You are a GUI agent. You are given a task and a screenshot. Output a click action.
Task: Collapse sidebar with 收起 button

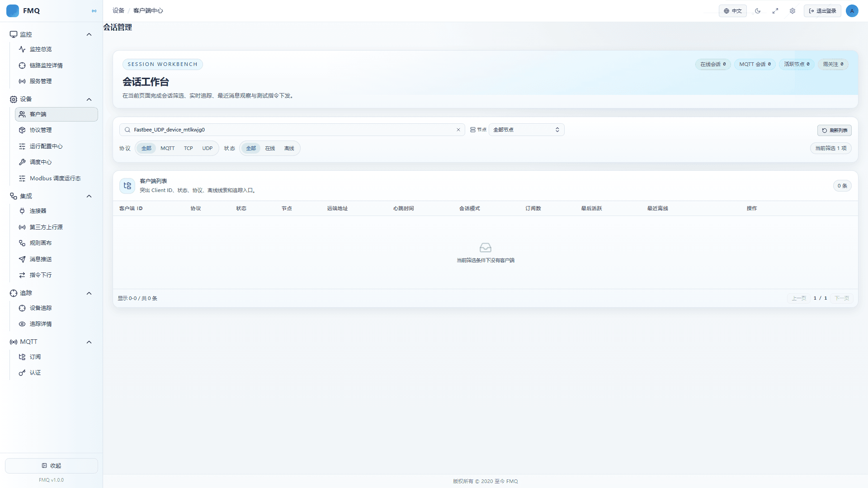pos(52,466)
